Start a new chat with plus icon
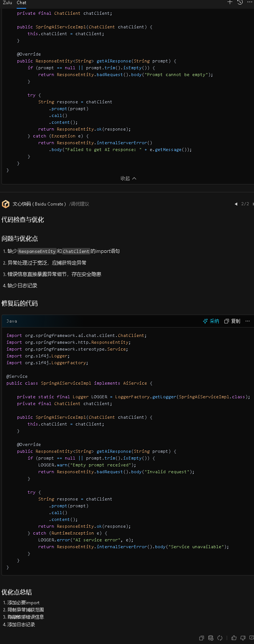This screenshot has width=254, height=644. point(230,2)
